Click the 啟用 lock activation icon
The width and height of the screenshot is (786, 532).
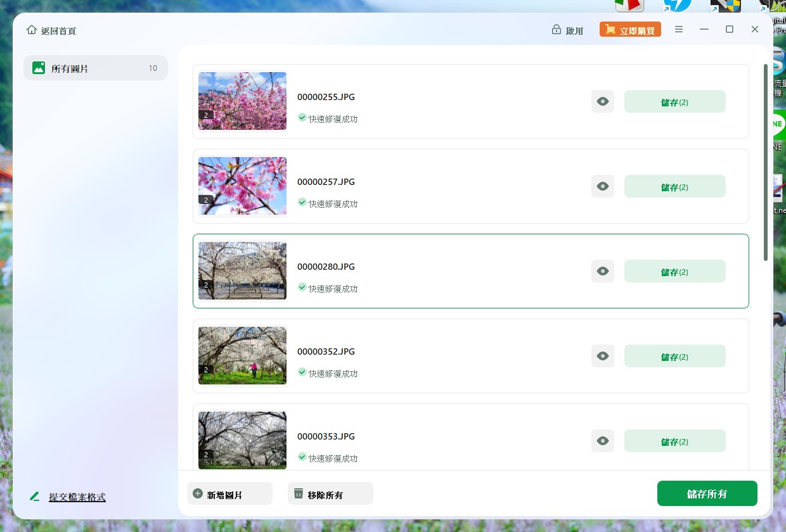click(x=557, y=30)
